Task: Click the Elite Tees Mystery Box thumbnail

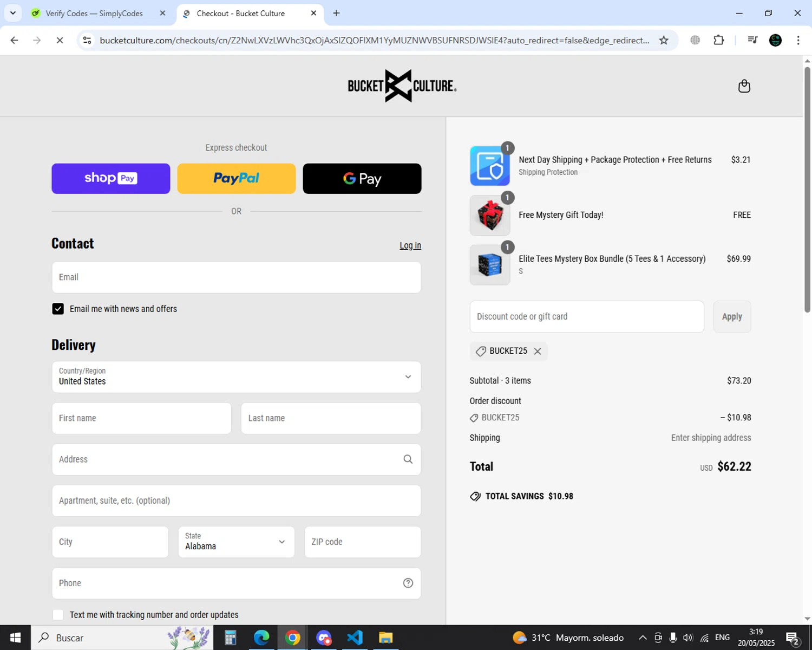Action: pos(490,265)
